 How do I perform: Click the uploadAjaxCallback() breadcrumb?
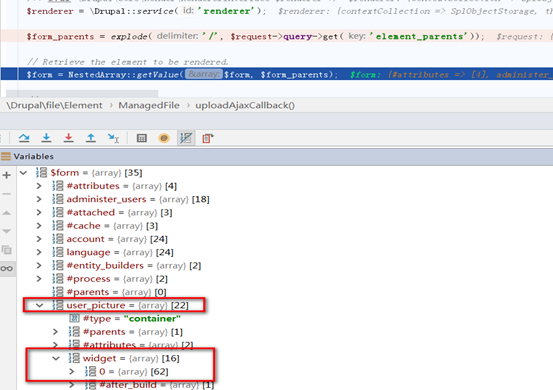(x=245, y=105)
